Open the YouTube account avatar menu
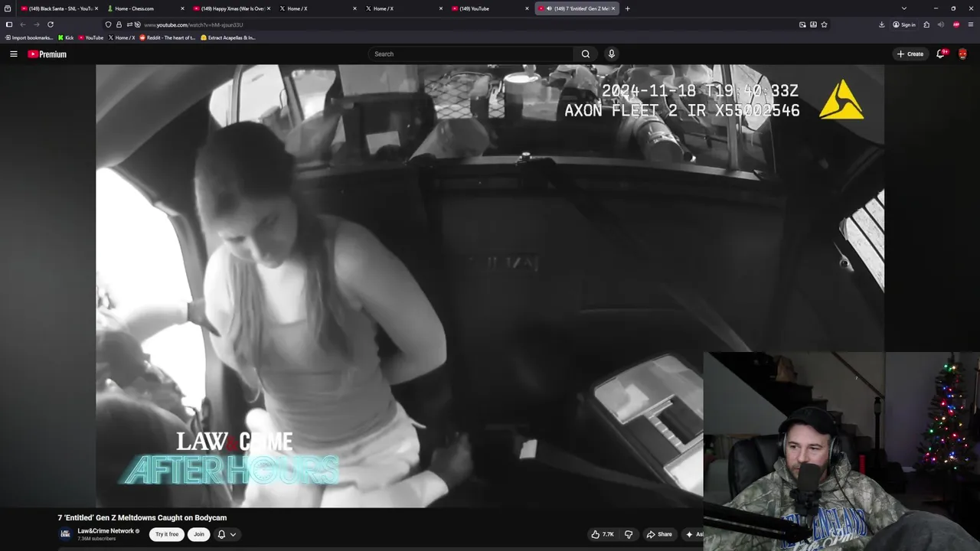Image resolution: width=980 pixels, height=551 pixels. 962,54
